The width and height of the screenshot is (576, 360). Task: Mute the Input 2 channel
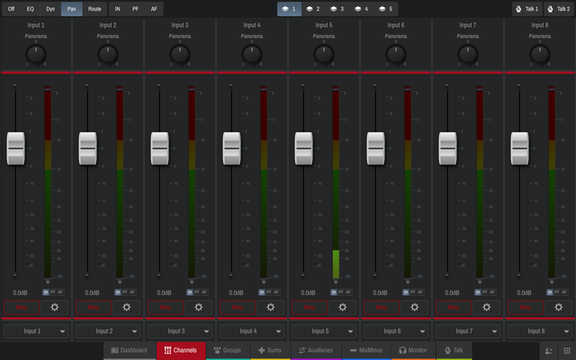(x=93, y=307)
